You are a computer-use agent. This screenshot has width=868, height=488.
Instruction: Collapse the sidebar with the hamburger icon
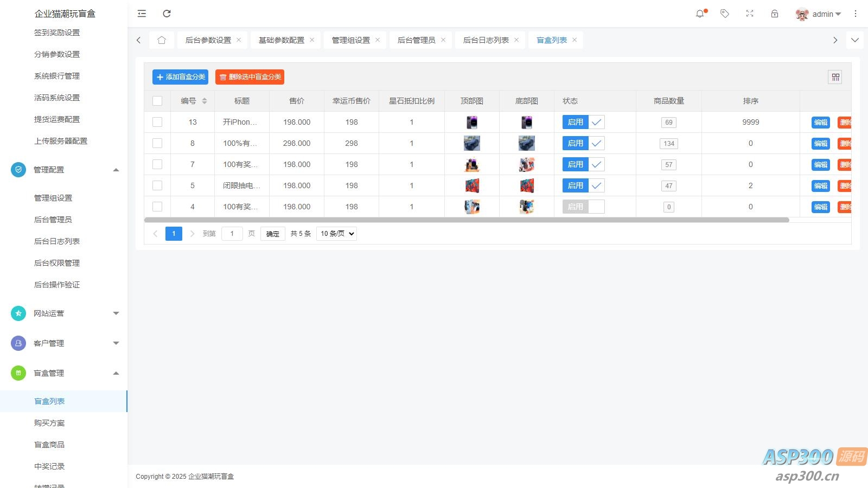(142, 14)
